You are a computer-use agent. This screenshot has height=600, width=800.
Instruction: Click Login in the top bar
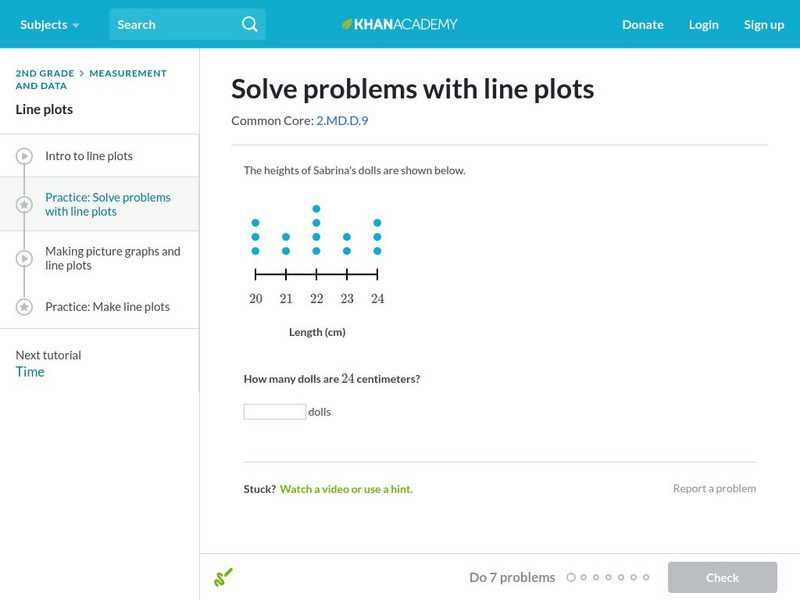tap(704, 24)
